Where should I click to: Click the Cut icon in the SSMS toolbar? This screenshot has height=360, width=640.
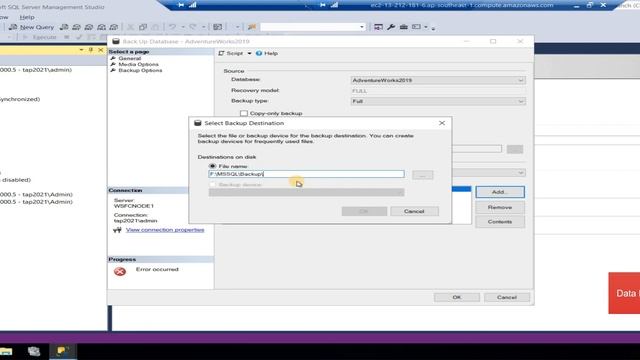pos(130,27)
